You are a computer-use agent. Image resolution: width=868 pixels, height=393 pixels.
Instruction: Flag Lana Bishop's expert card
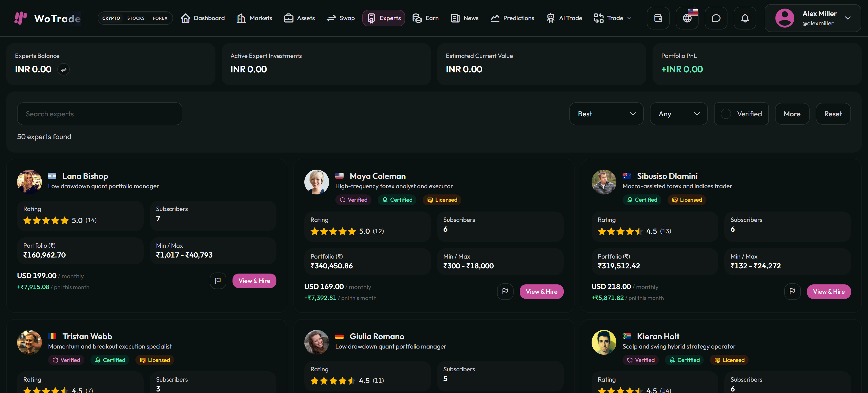click(218, 281)
